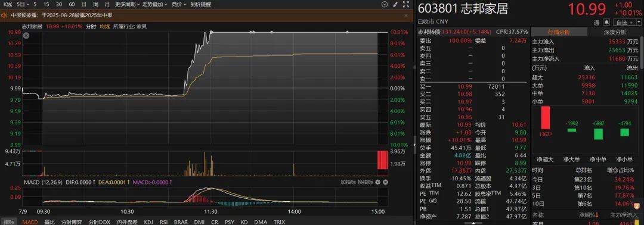Click the circled down-arrow icon in chart toolbar
The width and height of the screenshot is (644, 225).
[384, 5]
